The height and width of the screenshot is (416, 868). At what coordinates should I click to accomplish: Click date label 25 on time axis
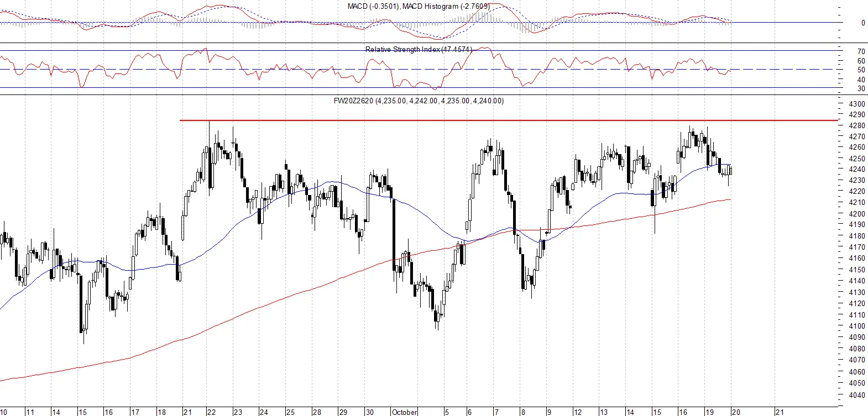pos(290,412)
